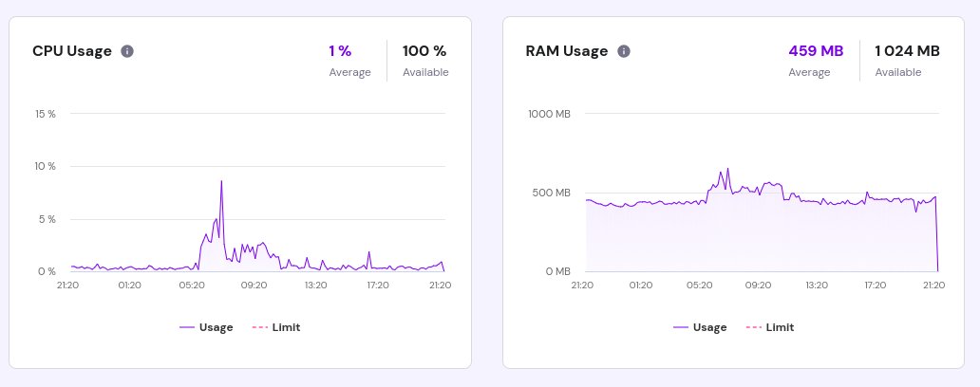Toggle the Usage series in RAM chart legend
Image resolution: width=980 pixels, height=387 pixels.
[700, 327]
